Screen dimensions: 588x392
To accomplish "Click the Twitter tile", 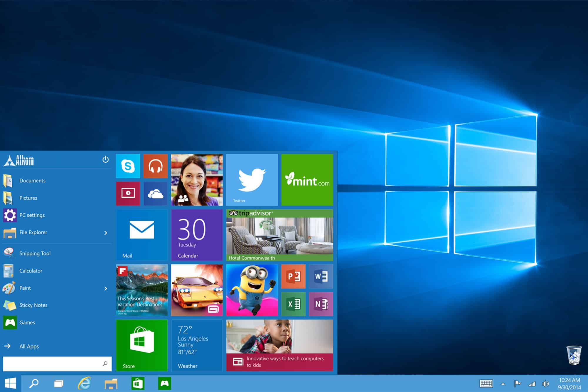I will 252,180.
